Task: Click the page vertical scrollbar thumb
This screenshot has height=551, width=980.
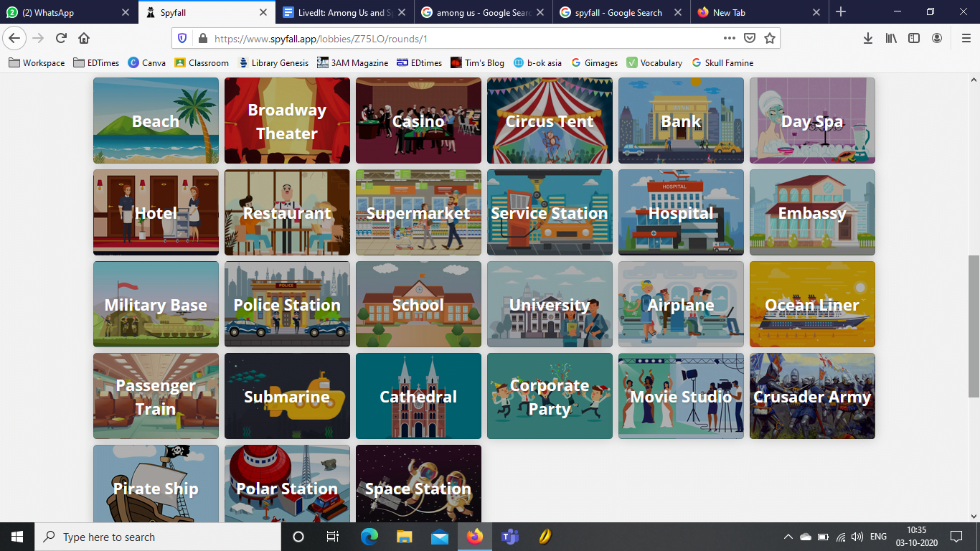Action: tap(974, 326)
